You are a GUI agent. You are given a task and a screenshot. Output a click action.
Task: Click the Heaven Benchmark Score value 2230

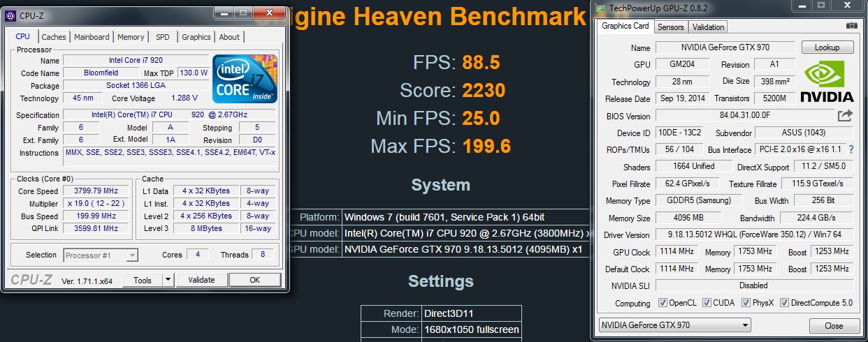click(x=484, y=91)
